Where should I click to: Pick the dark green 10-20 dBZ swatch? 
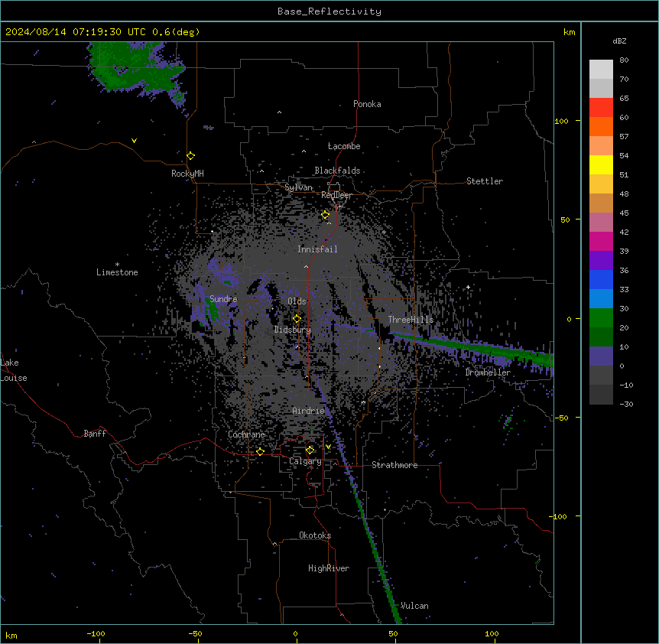click(601, 337)
